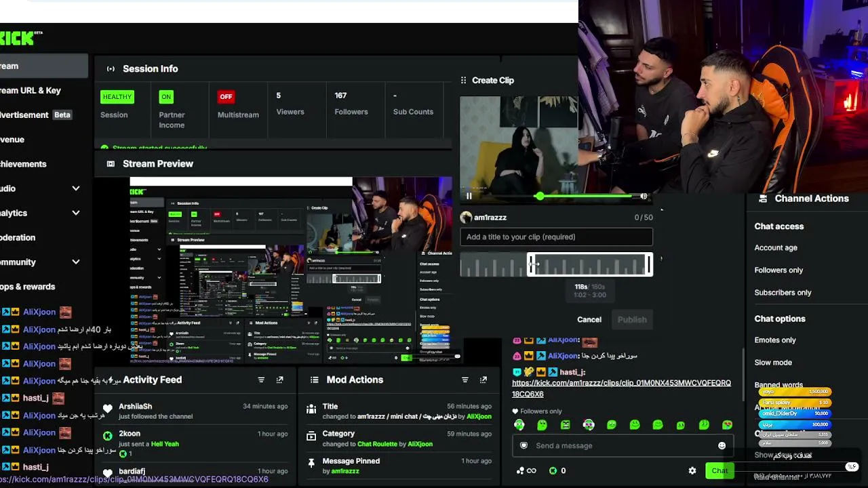Open Drops & rewards sidebar item

coord(28,286)
